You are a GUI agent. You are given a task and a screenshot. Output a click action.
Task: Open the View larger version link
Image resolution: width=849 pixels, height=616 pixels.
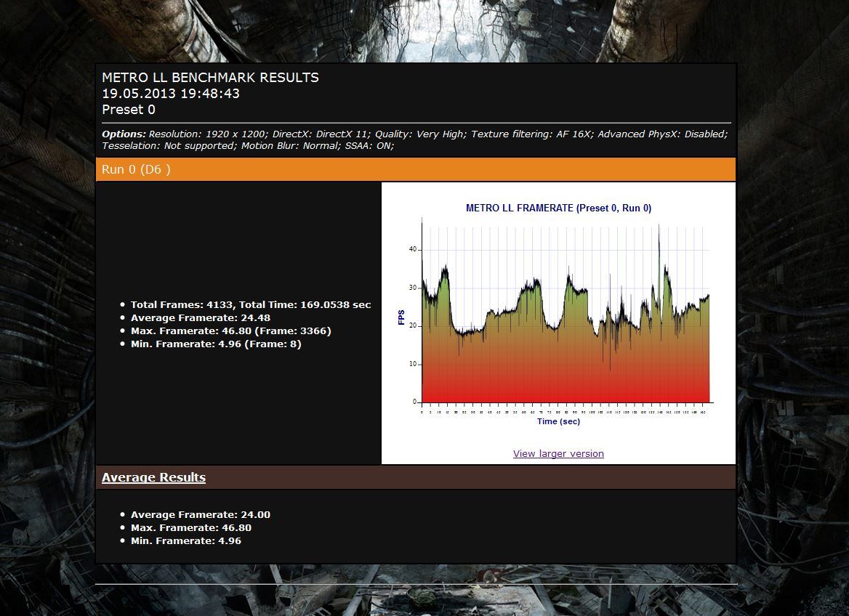558,453
